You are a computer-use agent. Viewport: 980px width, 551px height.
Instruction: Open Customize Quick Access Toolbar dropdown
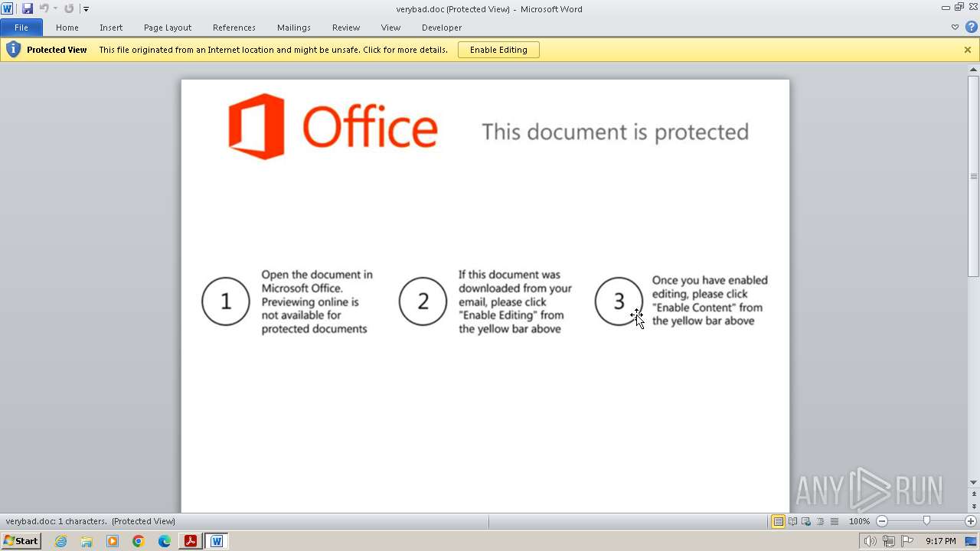click(86, 9)
